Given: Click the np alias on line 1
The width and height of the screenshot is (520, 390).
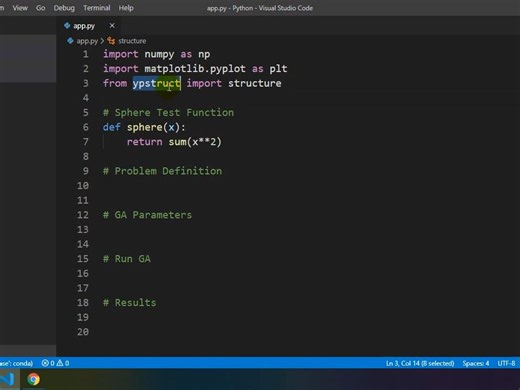Looking at the screenshot, I should (x=204, y=55).
